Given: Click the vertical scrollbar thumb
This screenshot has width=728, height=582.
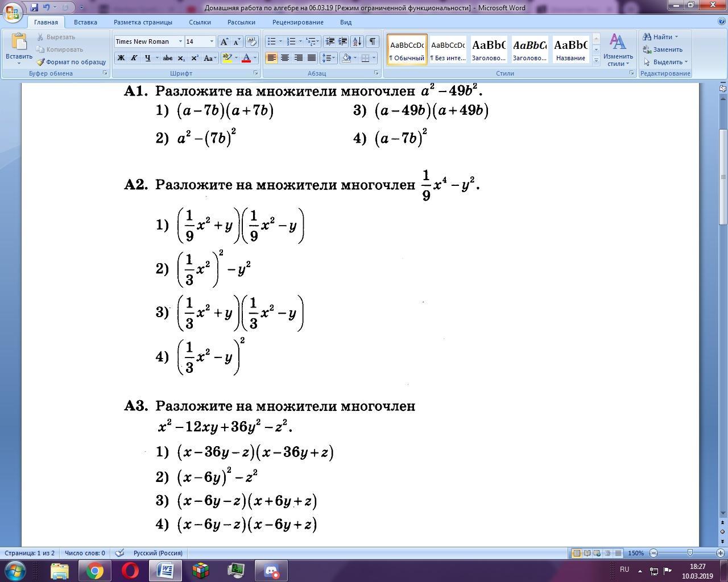Looking at the screenshot, I should [723, 176].
